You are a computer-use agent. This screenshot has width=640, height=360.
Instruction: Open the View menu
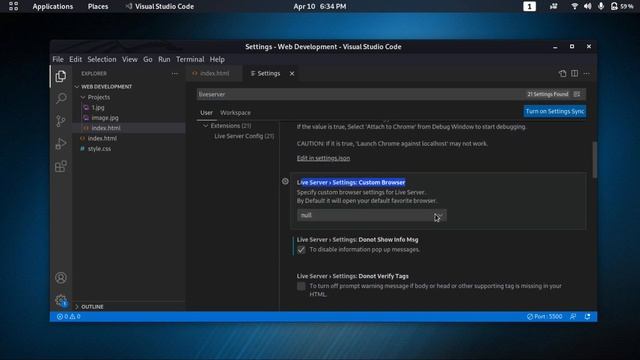[x=130, y=59]
